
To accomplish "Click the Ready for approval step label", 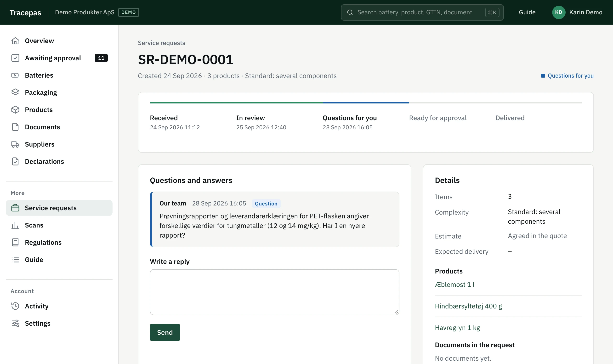I will tap(438, 118).
